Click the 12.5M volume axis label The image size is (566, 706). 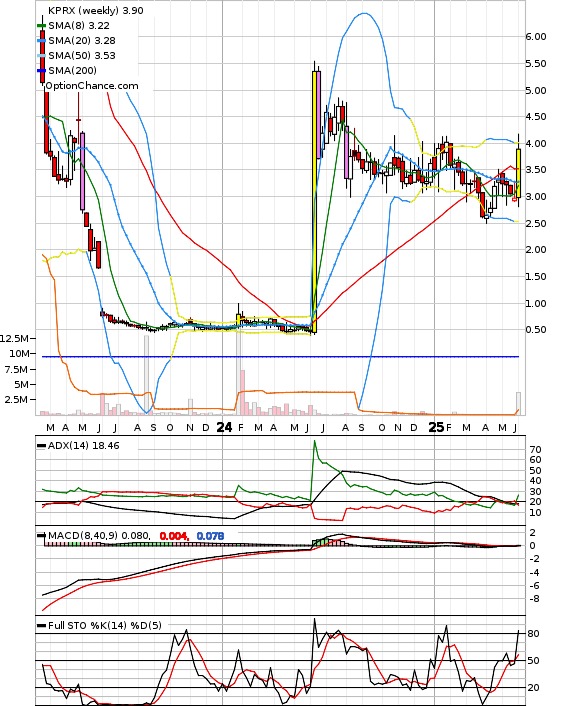pos(15,338)
